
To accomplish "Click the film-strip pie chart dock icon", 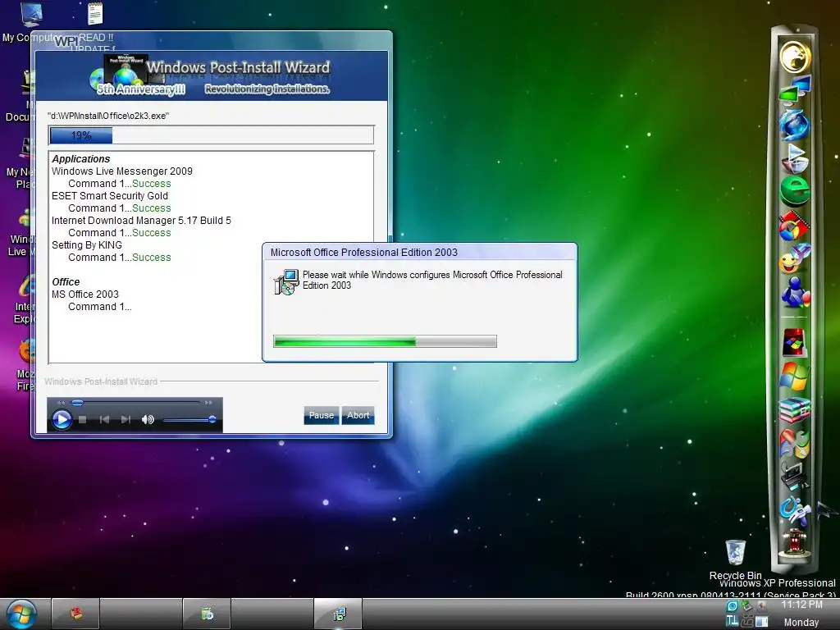I will click(x=794, y=226).
